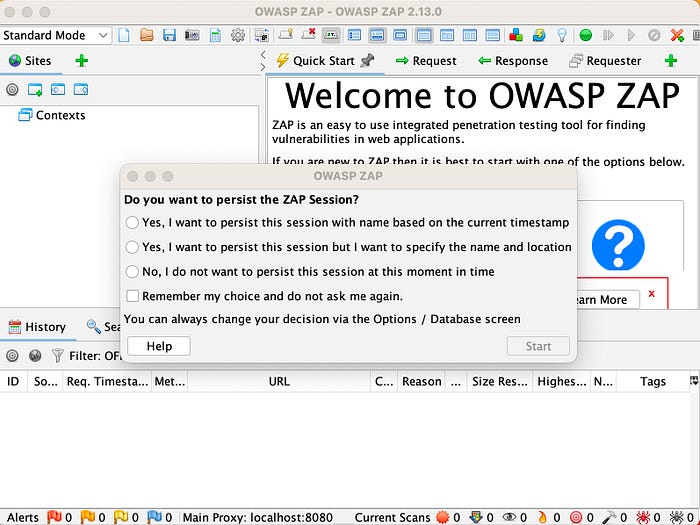Click the Main Proxy: localhost:8080 status text
The width and height of the screenshot is (700, 525).
pos(258,517)
